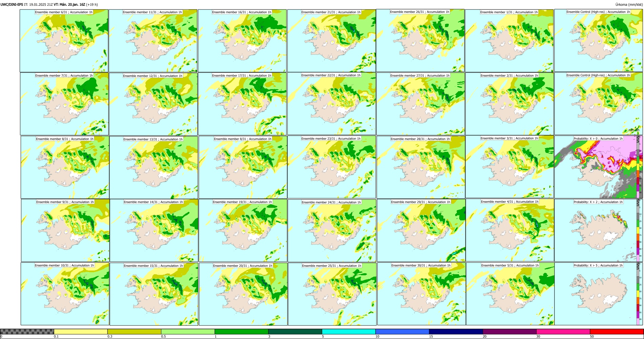Select the Ensemble member 3/31 map

coord(510,167)
